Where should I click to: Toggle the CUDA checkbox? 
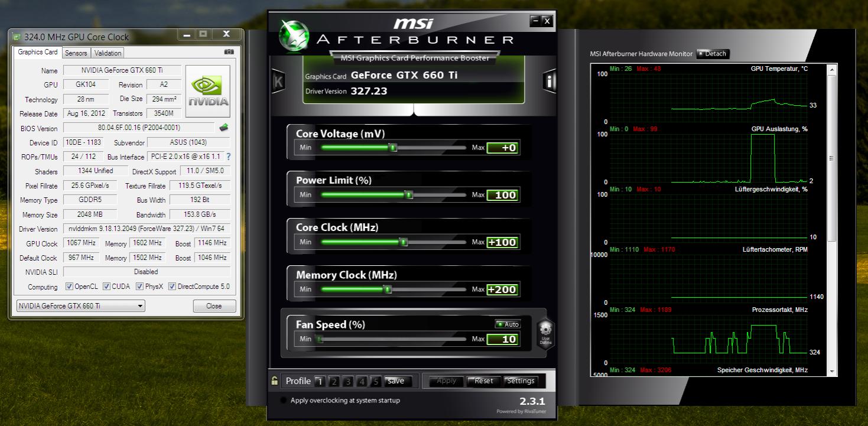(106, 287)
